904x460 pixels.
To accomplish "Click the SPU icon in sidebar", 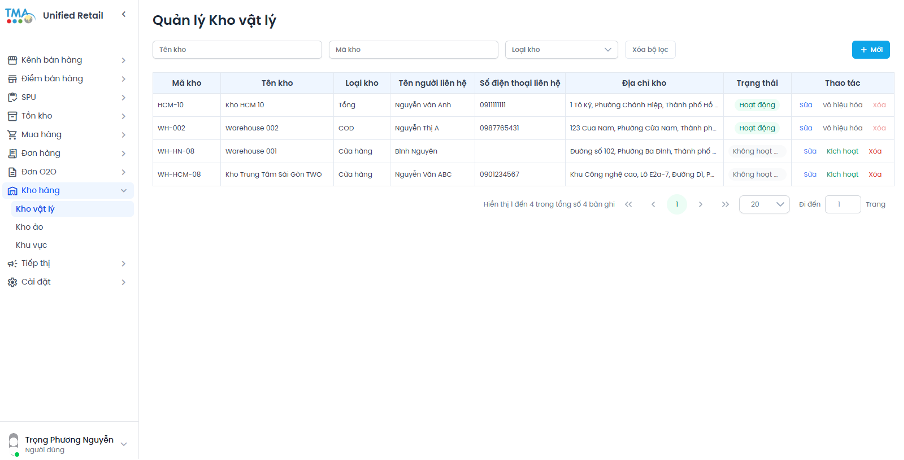I will 13,97.
